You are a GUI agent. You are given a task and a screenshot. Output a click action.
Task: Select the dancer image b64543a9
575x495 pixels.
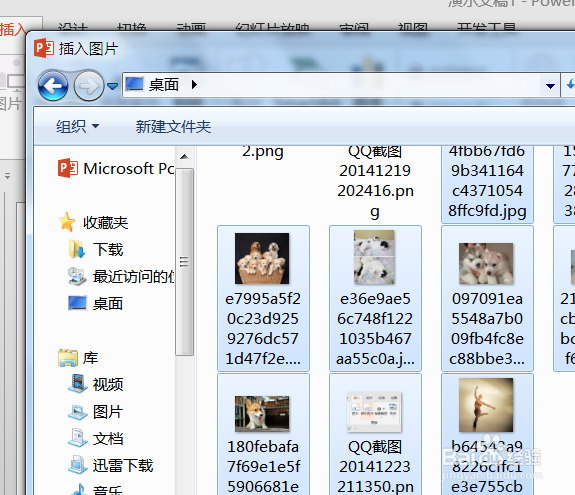point(486,405)
